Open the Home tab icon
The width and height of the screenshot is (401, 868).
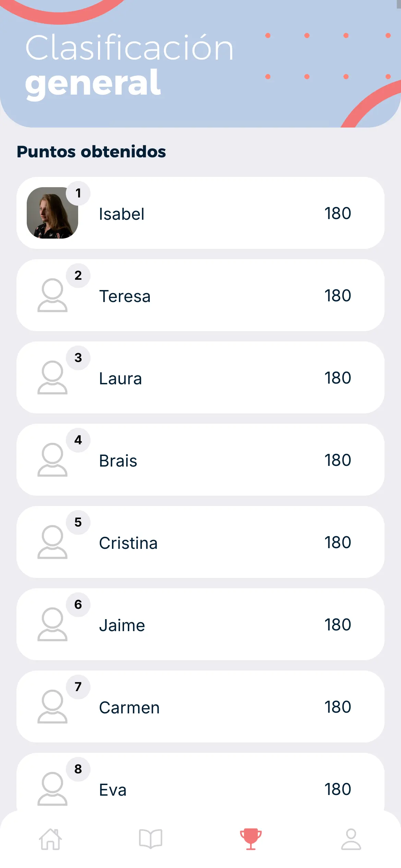coord(50,839)
